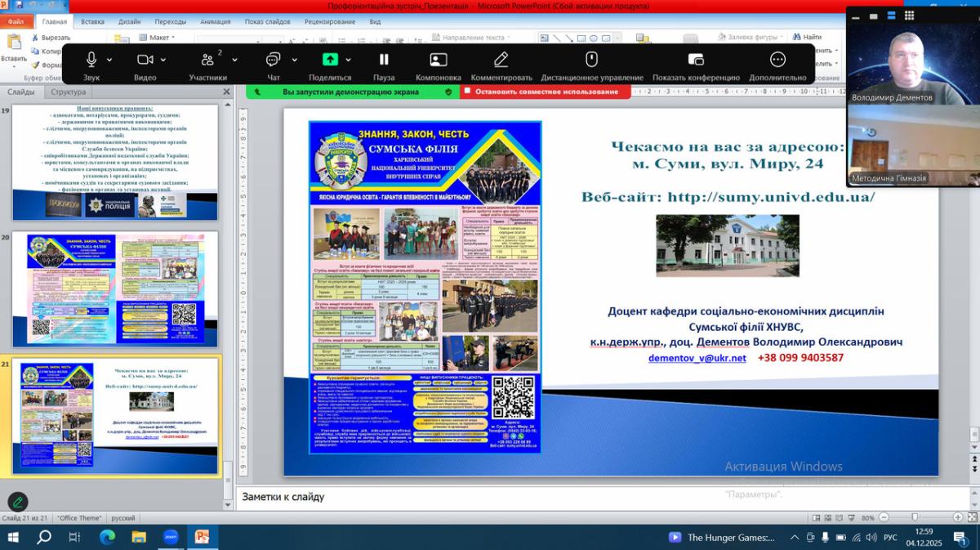This screenshot has height=550, width=980.
Task: Open the Участники participants panel
Action: coord(207,60)
